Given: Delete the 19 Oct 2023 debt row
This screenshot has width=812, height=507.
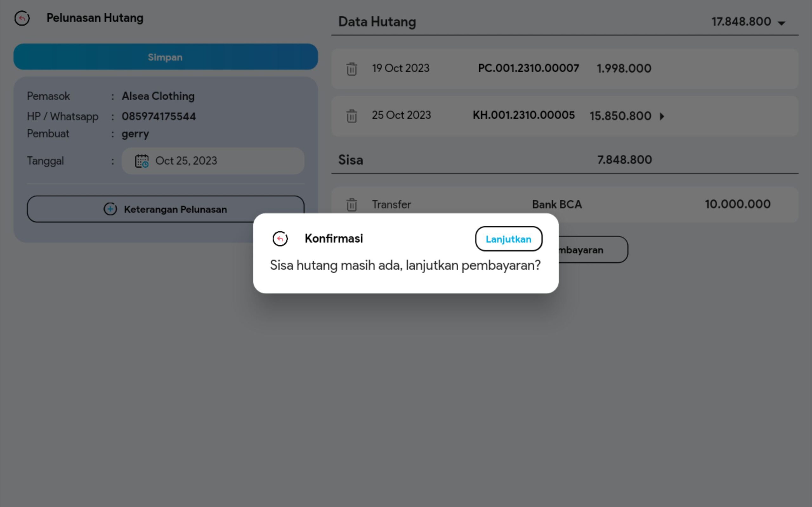Looking at the screenshot, I should (351, 69).
